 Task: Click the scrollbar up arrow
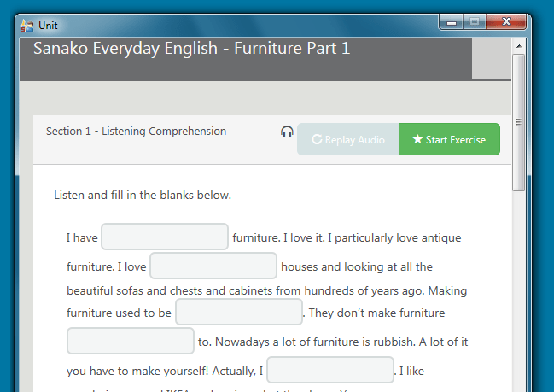click(x=518, y=44)
